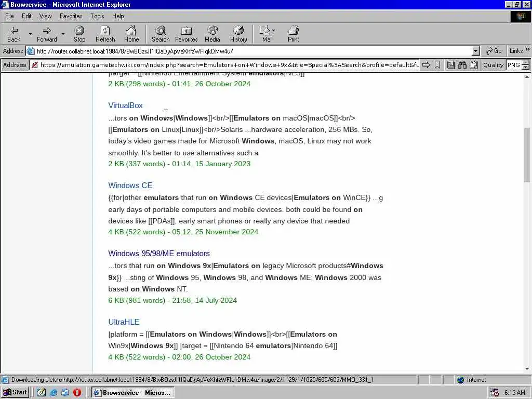Click '6 KB (981 words) - 21:58, 14 July 2024'
Image resolution: width=532 pixels, height=399 pixels.
point(172,300)
